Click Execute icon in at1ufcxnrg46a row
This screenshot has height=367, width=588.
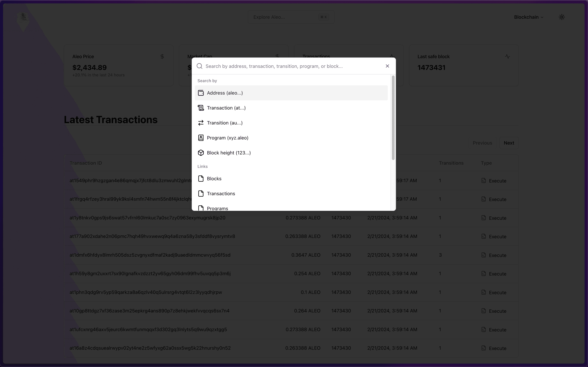(x=483, y=330)
